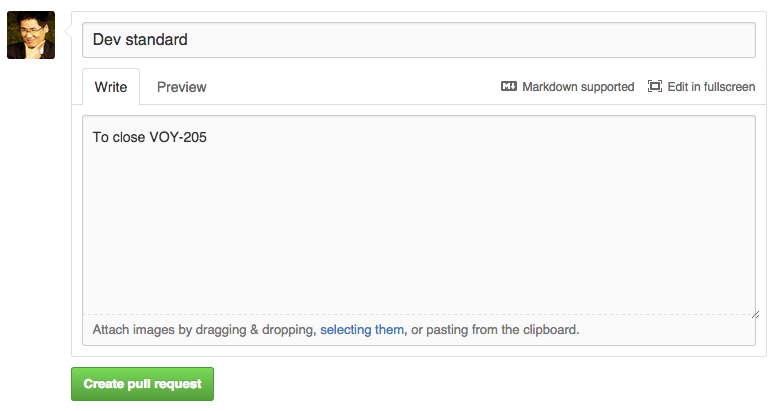The height and width of the screenshot is (411, 777).
Task: Open the 'Markdown supported' help link
Action: pyautogui.click(x=578, y=87)
